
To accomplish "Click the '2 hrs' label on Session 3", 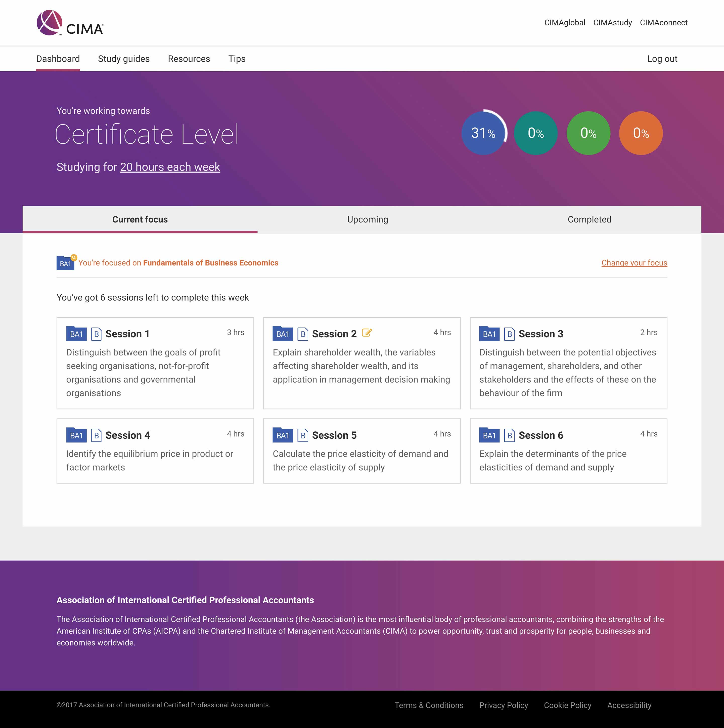I will (649, 332).
